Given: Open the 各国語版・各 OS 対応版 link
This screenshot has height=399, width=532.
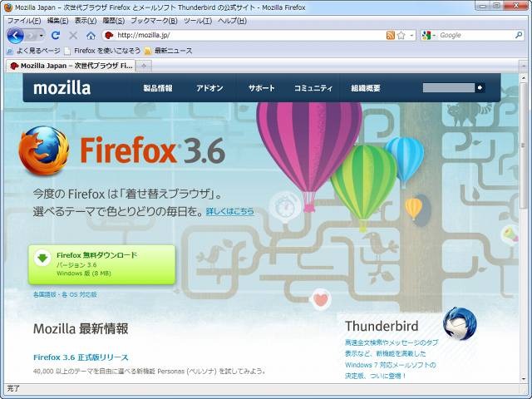Looking at the screenshot, I should click(65, 294).
